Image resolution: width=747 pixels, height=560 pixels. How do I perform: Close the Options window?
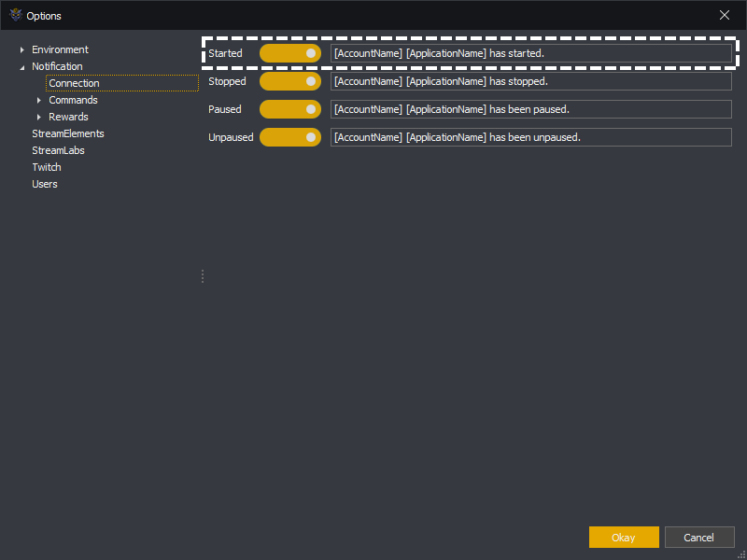tap(725, 15)
